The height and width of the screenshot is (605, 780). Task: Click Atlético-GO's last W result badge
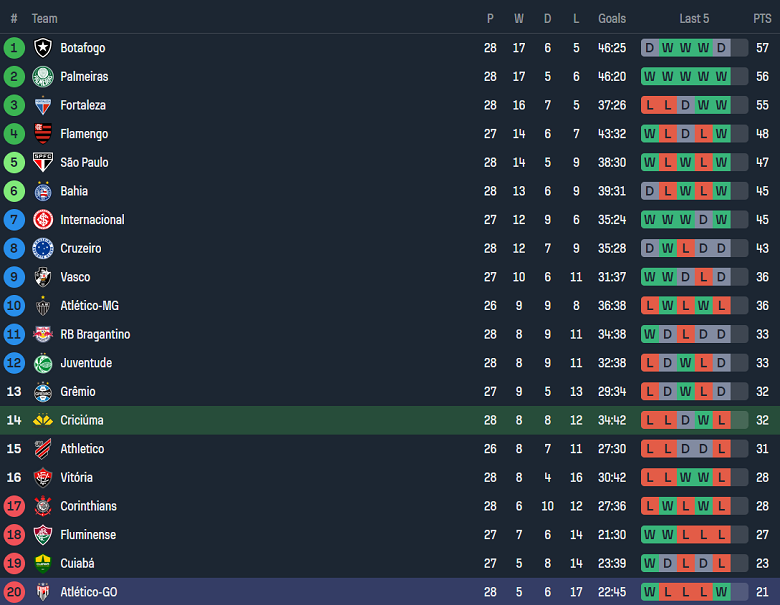tap(721, 592)
